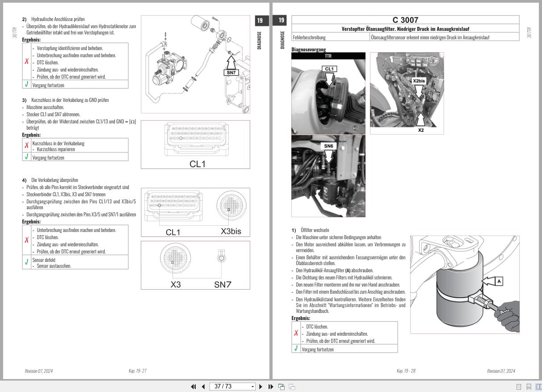Click the SN7 hydraulic diagram
Image resolution: width=542 pixels, height=392 pixels.
pos(195,64)
